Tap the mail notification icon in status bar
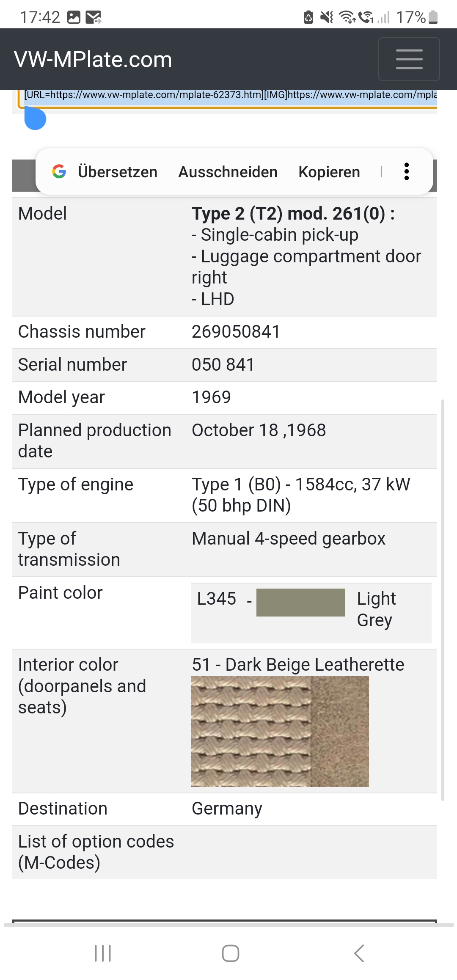The image size is (457, 980). tap(93, 17)
